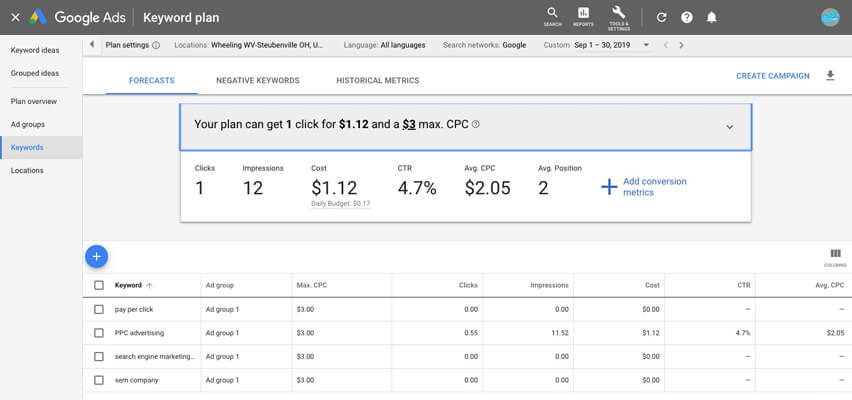The height and width of the screenshot is (400, 852).
Task: Open the Reports icon
Action: (x=583, y=15)
